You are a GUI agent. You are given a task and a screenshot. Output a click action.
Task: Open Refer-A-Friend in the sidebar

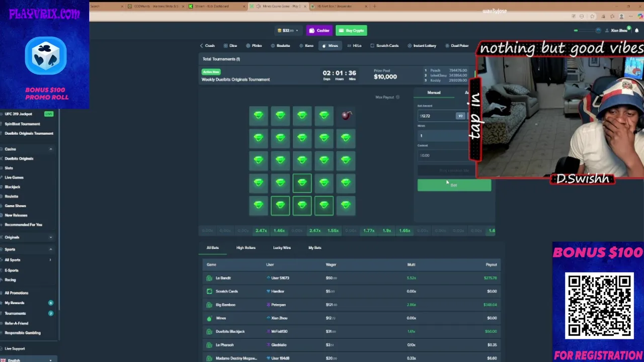click(x=17, y=323)
